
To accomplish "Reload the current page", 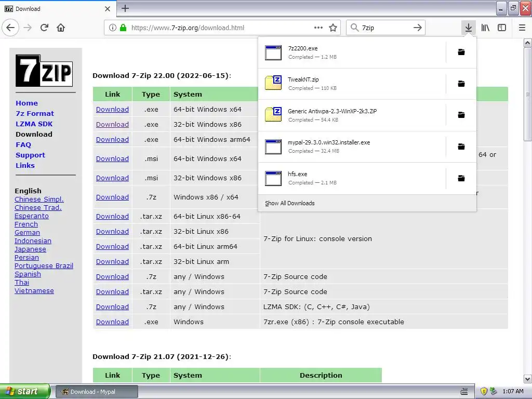I will [x=45, y=28].
